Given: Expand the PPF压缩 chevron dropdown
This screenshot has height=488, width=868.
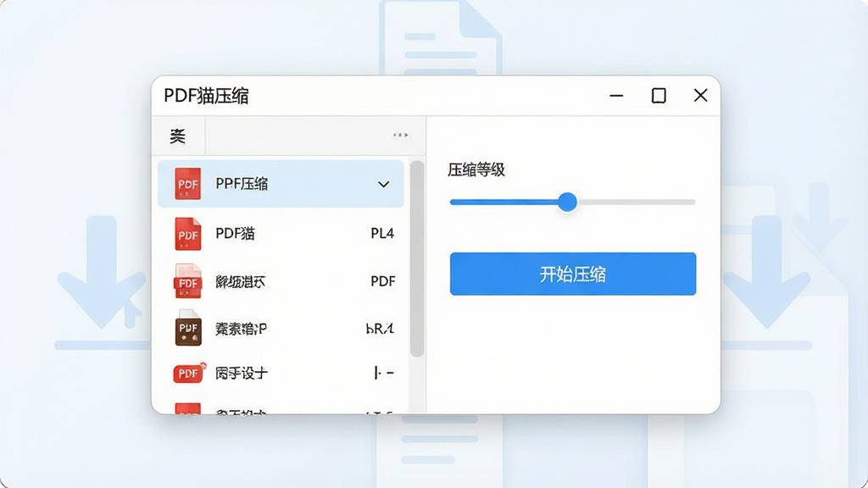Looking at the screenshot, I should 384,184.
